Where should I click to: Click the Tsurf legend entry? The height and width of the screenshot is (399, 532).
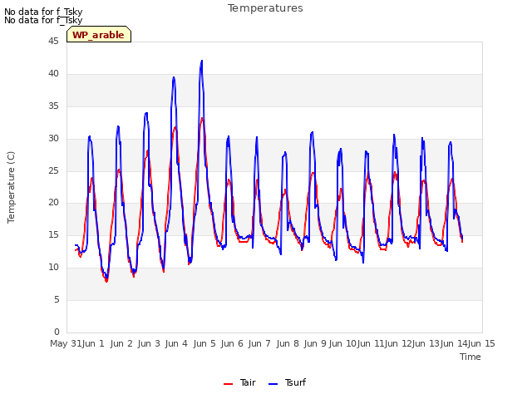coord(287,382)
